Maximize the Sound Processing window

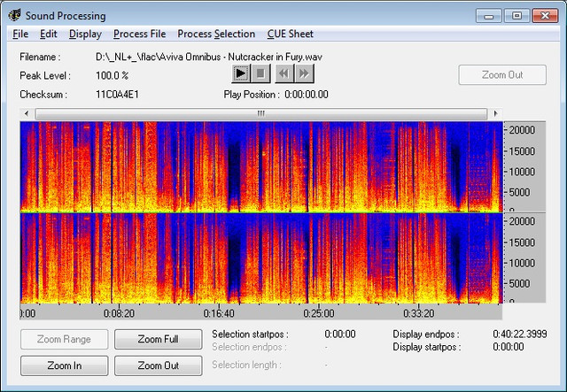[x=517, y=16]
